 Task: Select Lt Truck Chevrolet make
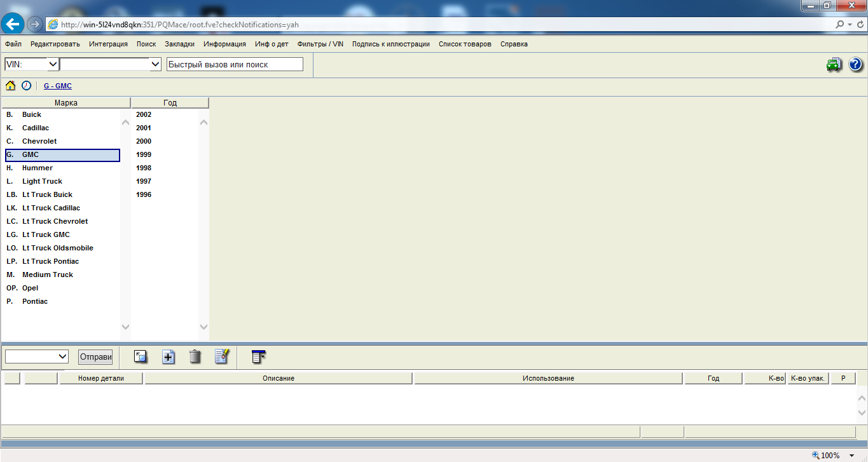pos(62,221)
